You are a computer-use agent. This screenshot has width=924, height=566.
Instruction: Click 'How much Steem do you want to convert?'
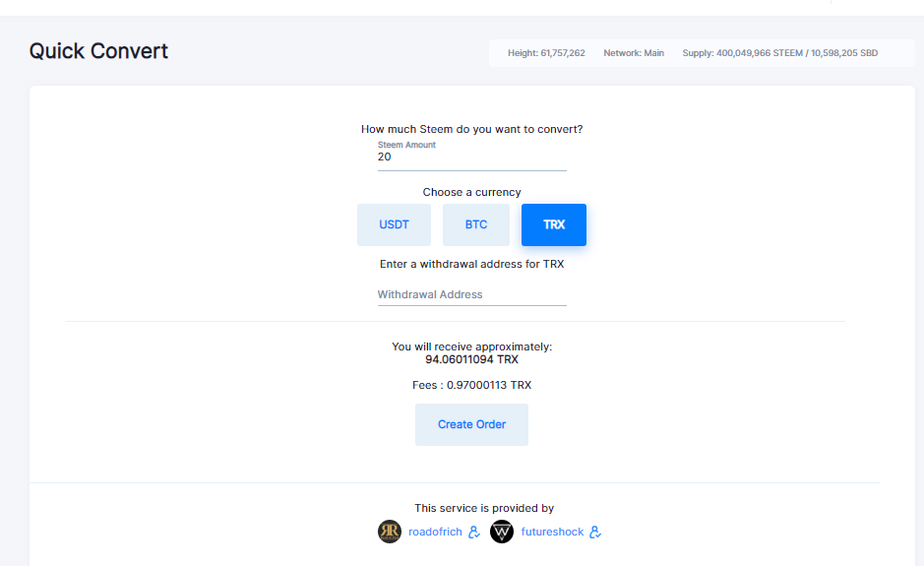click(472, 129)
